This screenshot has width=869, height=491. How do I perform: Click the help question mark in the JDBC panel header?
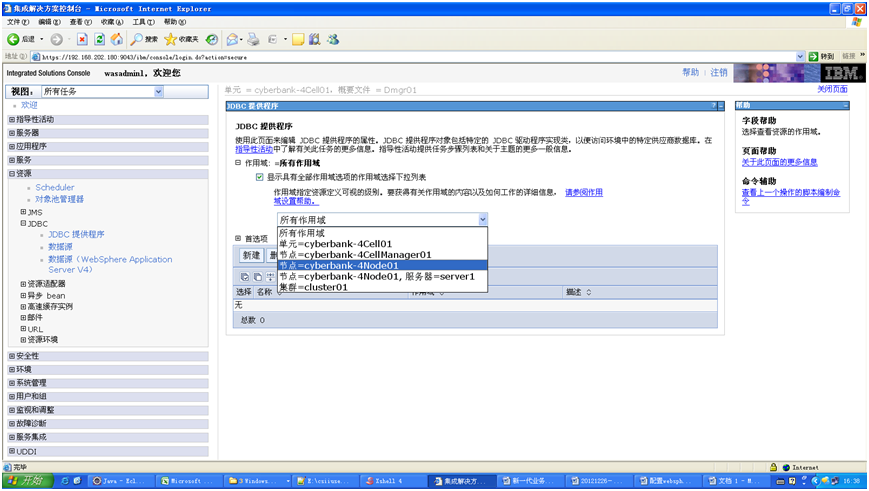pos(714,106)
